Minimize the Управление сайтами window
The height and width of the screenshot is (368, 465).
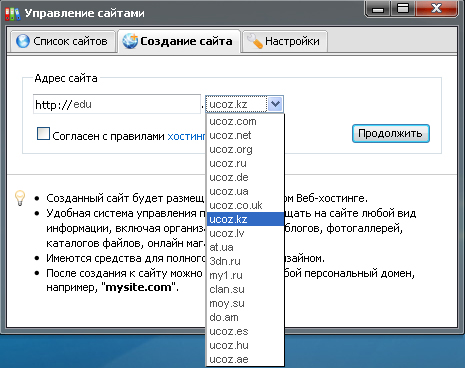[x=378, y=8]
